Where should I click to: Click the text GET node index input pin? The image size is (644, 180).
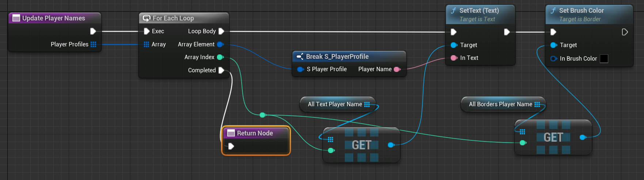pos(331,150)
